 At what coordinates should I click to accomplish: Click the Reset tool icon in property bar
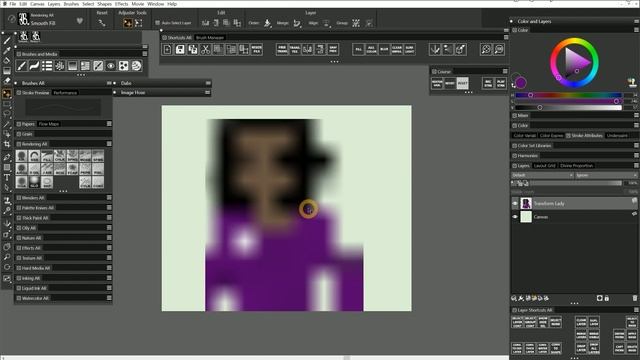(x=102, y=23)
